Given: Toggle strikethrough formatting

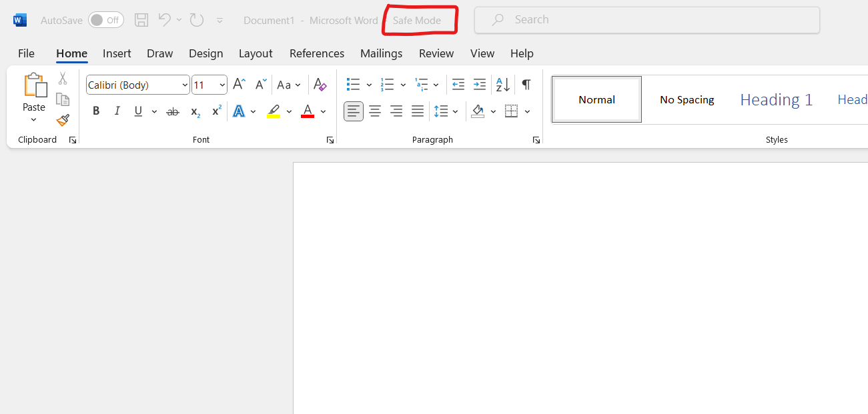Looking at the screenshot, I should pyautogui.click(x=173, y=111).
